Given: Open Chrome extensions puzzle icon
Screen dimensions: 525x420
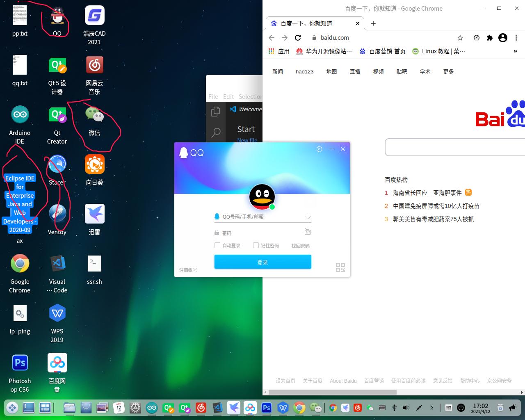Looking at the screenshot, I should point(489,38).
